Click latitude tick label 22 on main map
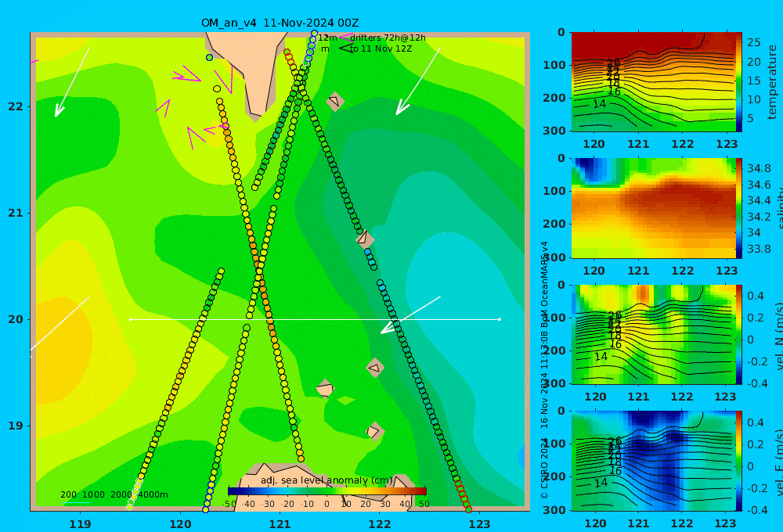This screenshot has width=783, height=532. (x=16, y=106)
